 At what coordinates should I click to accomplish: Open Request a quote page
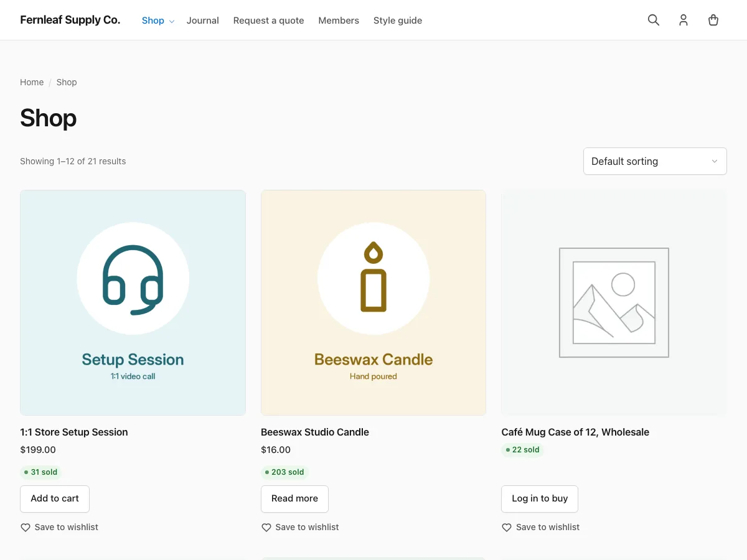pos(268,21)
